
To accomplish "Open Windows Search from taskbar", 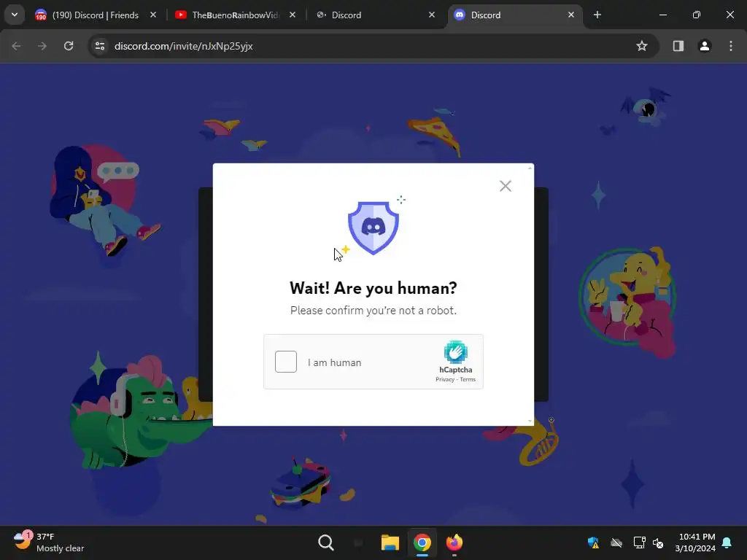I will click(x=326, y=542).
